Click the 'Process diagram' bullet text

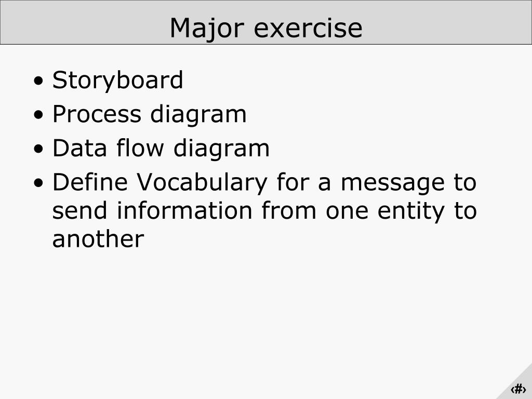149,115
